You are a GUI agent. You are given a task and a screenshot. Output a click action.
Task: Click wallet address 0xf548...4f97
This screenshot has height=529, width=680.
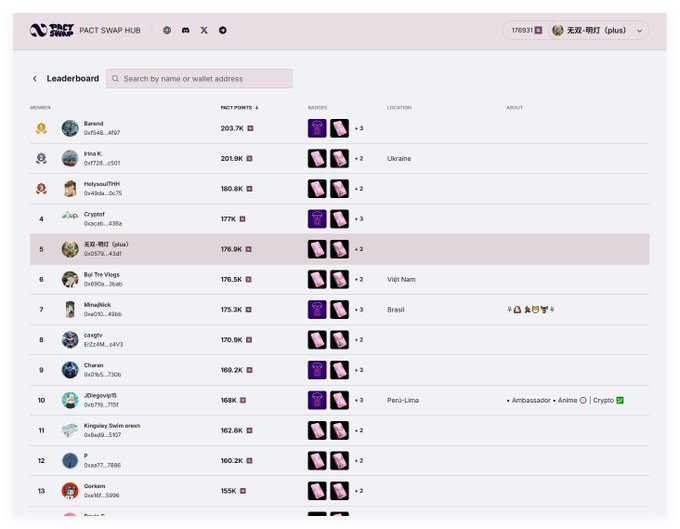click(x=102, y=133)
